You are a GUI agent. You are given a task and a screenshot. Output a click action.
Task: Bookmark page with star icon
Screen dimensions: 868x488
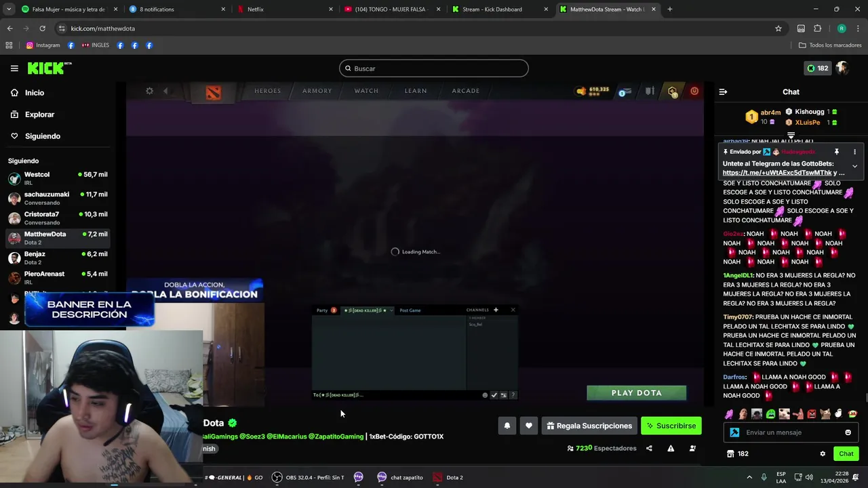(x=778, y=28)
